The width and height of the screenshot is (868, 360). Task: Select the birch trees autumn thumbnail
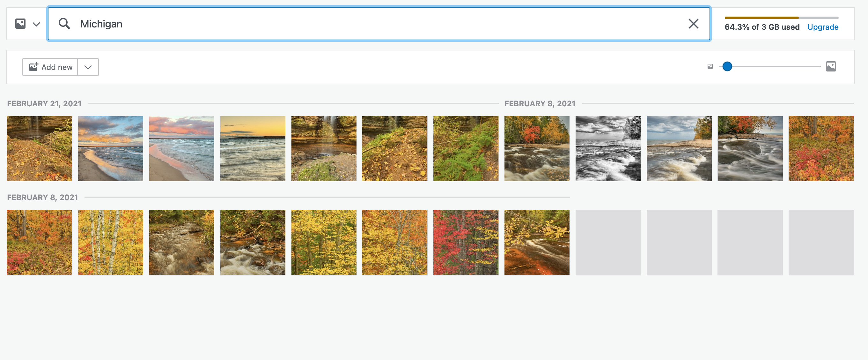[111, 242]
